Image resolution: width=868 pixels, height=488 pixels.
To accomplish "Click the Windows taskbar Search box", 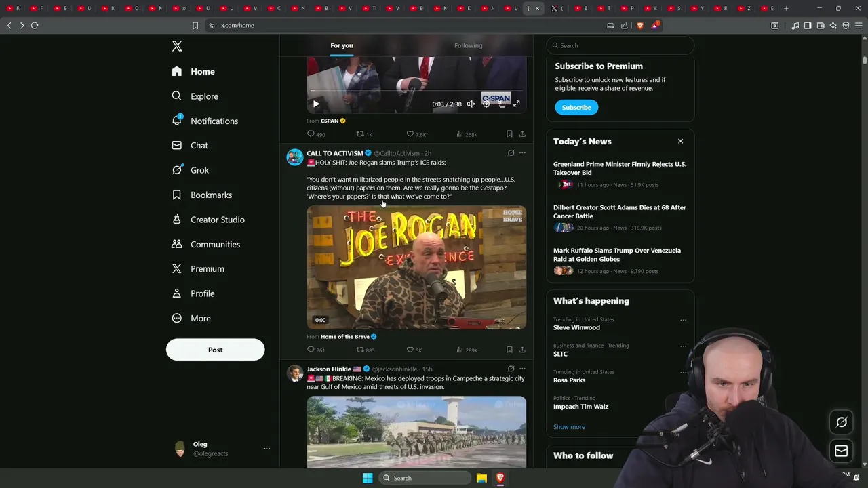I will coord(425,478).
